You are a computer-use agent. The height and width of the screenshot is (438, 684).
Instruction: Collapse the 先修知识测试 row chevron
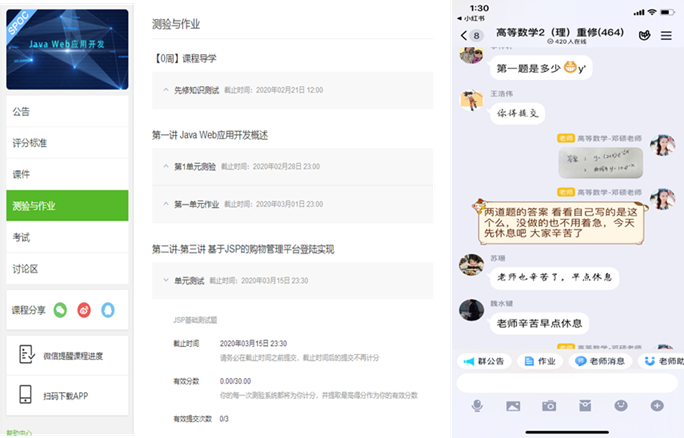[166, 90]
